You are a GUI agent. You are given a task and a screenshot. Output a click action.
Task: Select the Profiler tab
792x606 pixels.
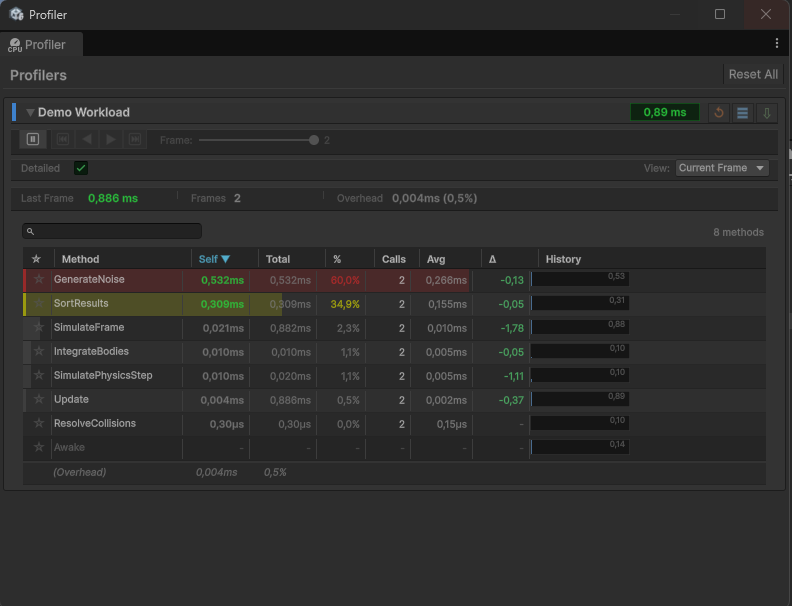41,44
